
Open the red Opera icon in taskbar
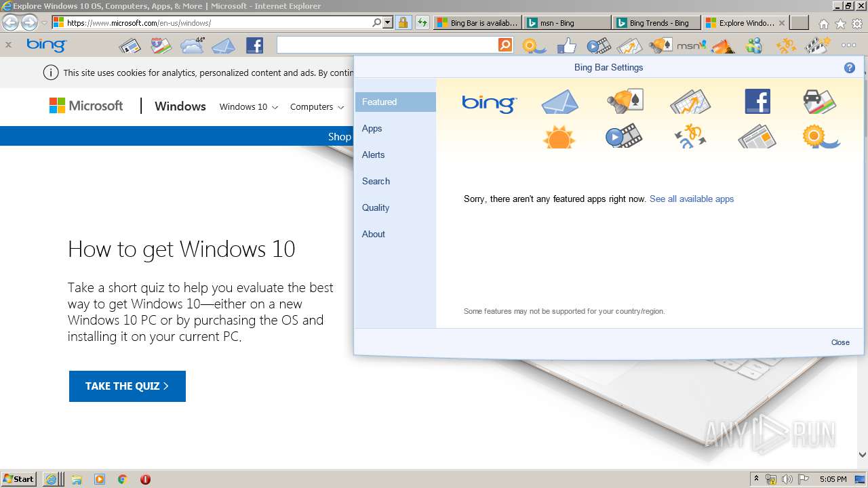(145, 479)
